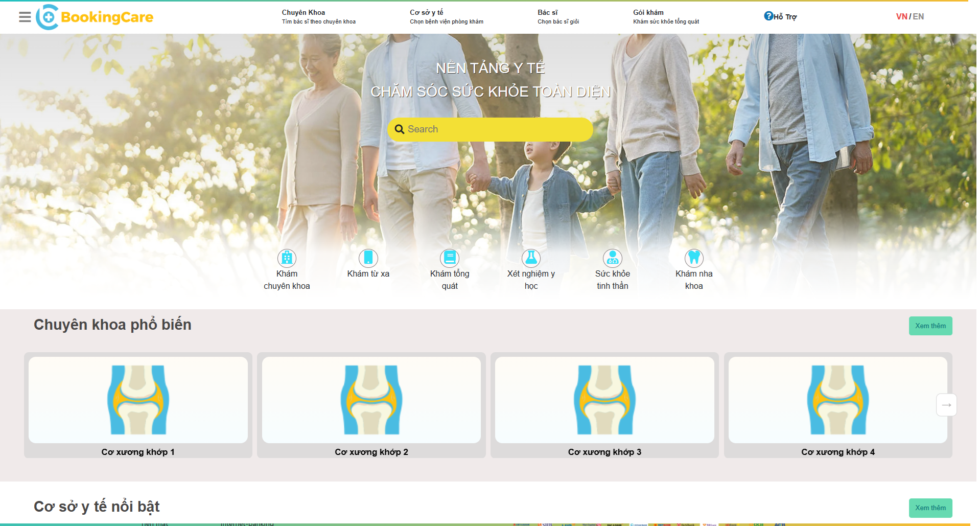Advance the specialty carousel with the right arrow
The width and height of the screenshot is (980, 526).
tap(946, 405)
